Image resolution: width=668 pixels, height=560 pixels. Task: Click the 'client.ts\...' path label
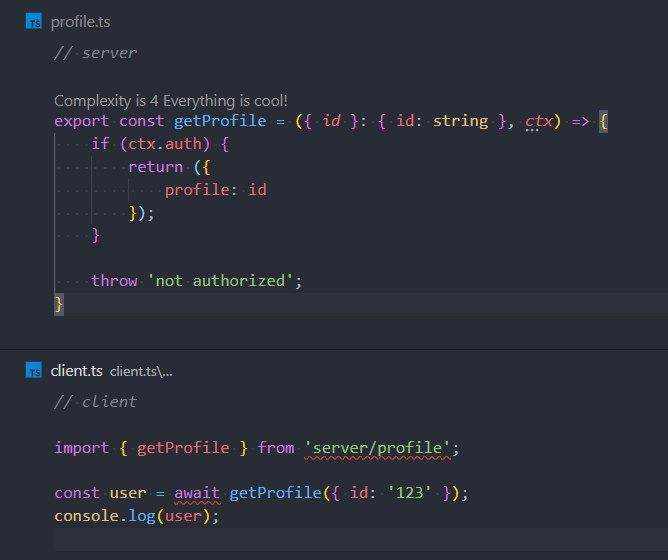pyautogui.click(x=141, y=372)
